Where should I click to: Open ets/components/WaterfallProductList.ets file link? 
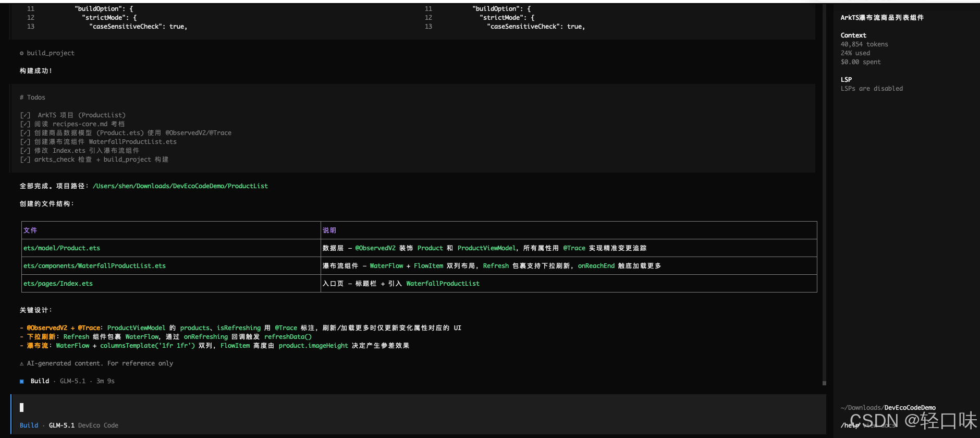tap(94, 266)
